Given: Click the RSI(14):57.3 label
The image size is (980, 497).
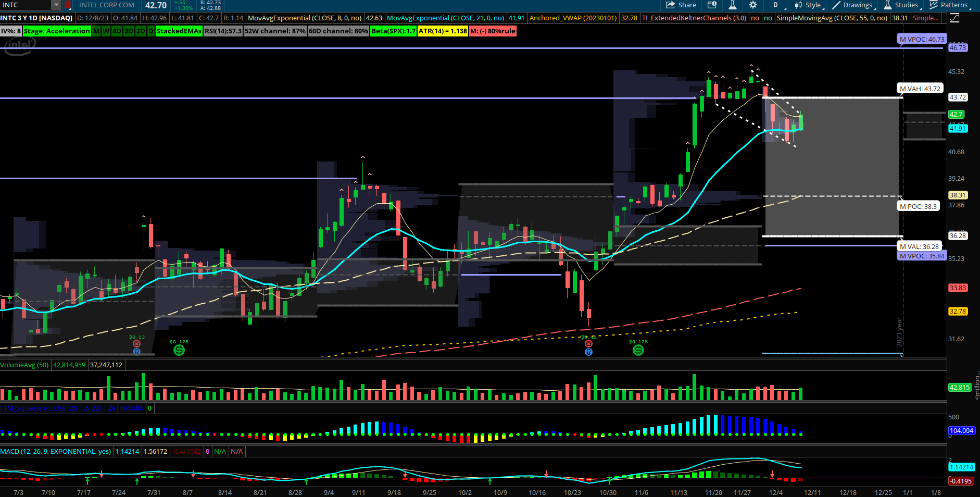Looking at the screenshot, I should pos(223,31).
